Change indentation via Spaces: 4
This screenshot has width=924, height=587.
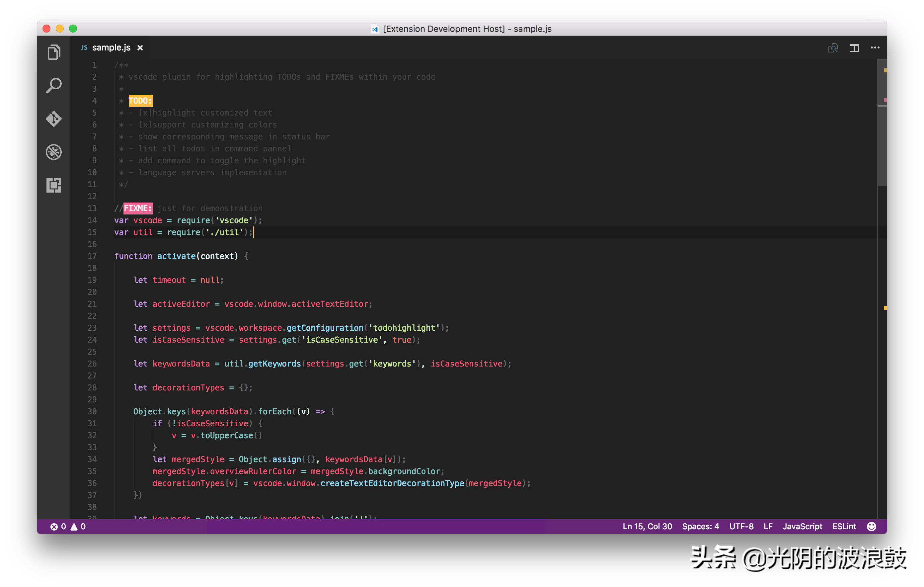coord(700,526)
